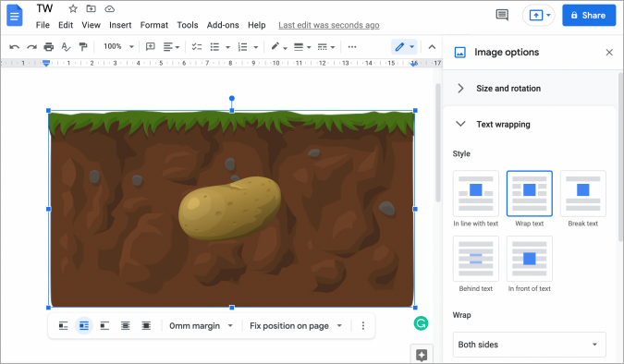
Task: Open more toolbar options (three dots)
Action: pos(352,47)
